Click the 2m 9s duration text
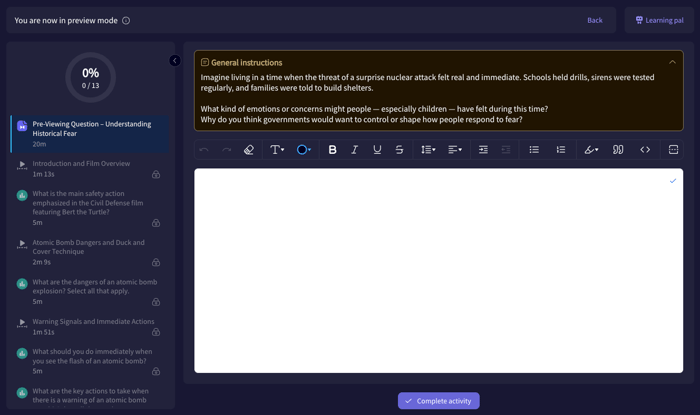700x415 pixels. 42,262
